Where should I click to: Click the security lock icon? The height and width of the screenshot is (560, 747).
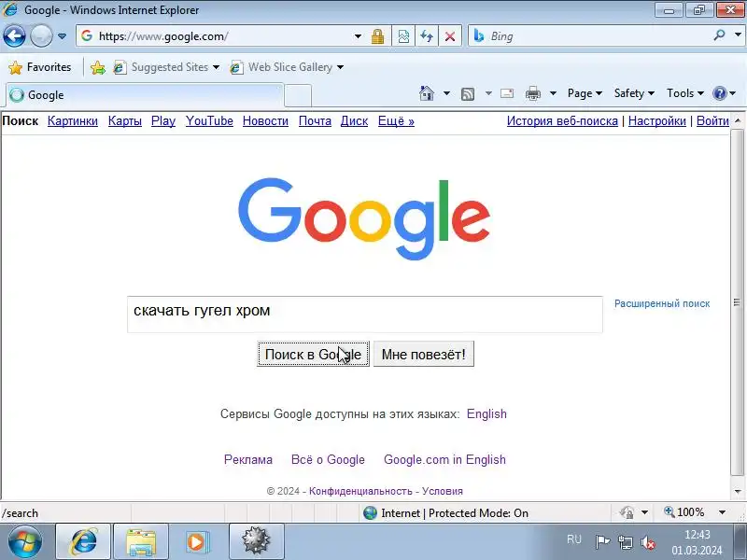pos(378,36)
